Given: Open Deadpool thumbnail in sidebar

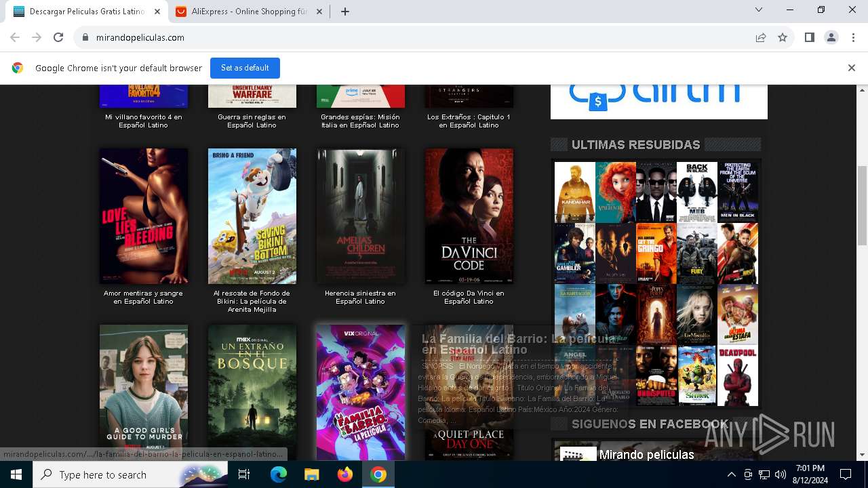Looking at the screenshot, I should pyautogui.click(x=738, y=375).
